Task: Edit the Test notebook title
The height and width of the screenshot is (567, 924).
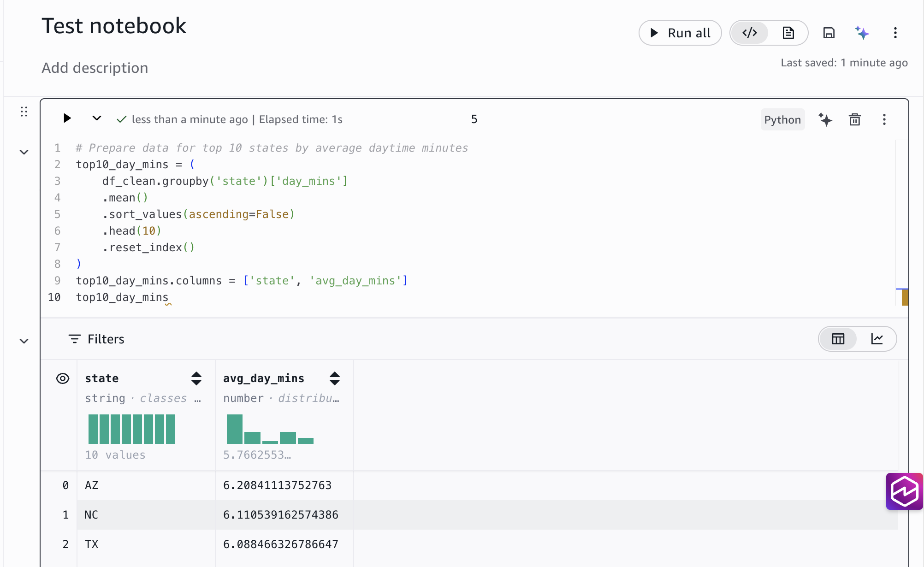Action: point(114,26)
